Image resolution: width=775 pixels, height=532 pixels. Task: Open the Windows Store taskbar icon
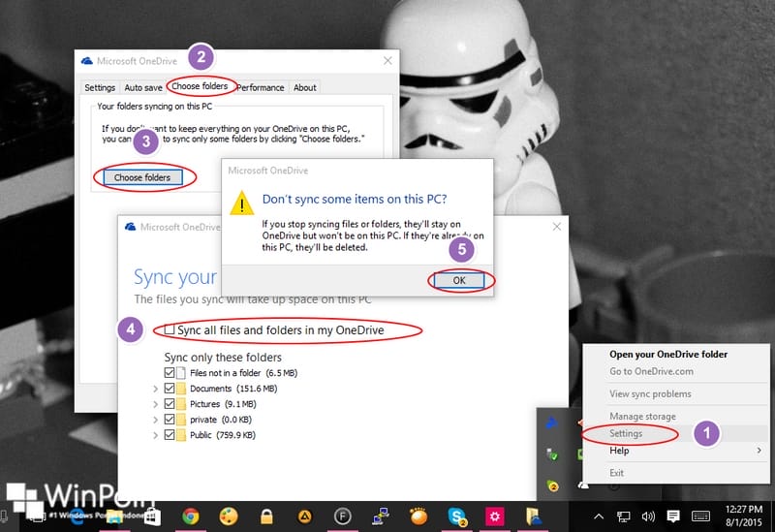(152, 516)
